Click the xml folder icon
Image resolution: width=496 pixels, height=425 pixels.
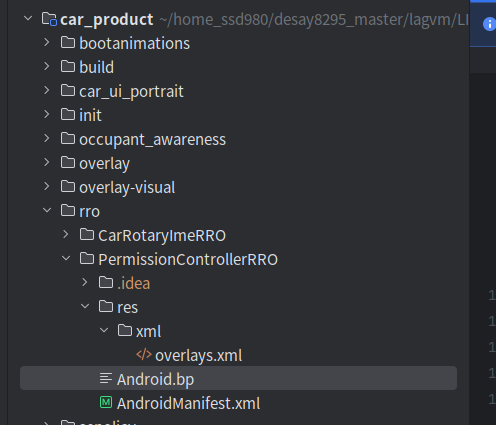pyautogui.click(x=125, y=330)
